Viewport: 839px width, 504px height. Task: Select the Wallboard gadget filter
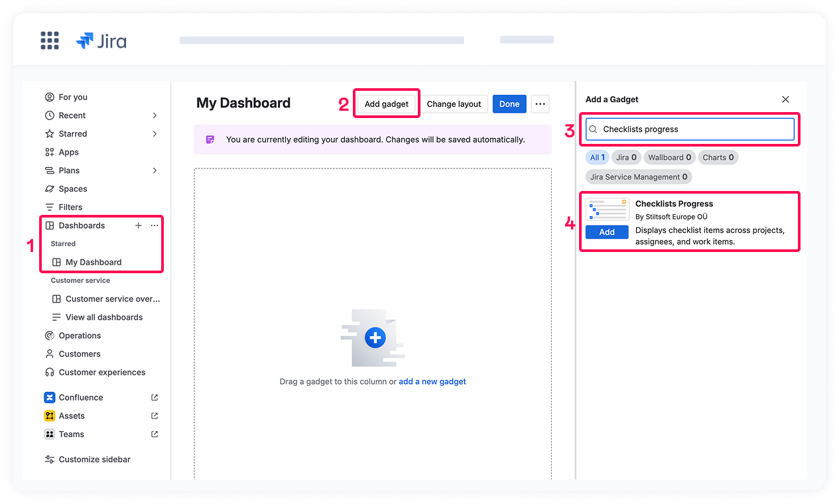click(x=669, y=158)
